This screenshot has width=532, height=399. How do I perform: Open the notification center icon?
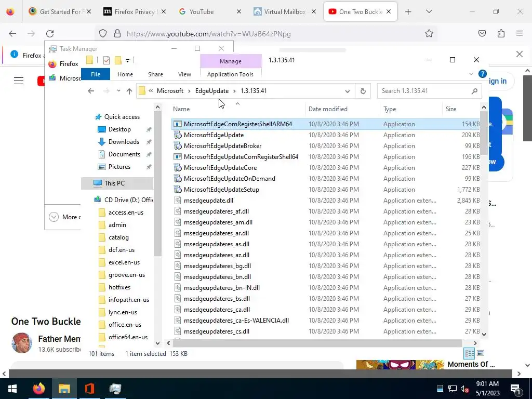tap(516, 389)
